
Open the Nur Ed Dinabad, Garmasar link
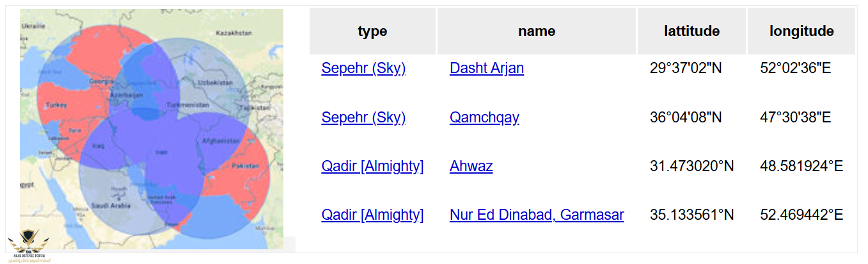[537, 215]
